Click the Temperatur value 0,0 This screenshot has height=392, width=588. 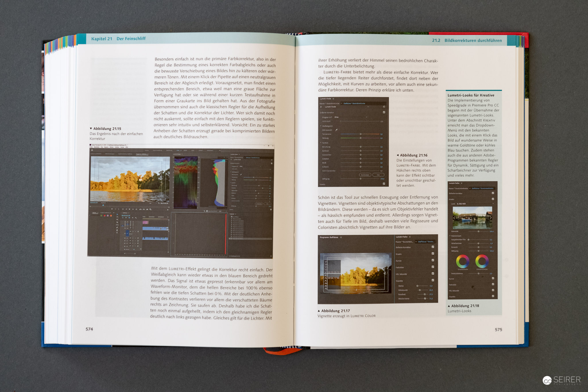(x=381, y=134)
